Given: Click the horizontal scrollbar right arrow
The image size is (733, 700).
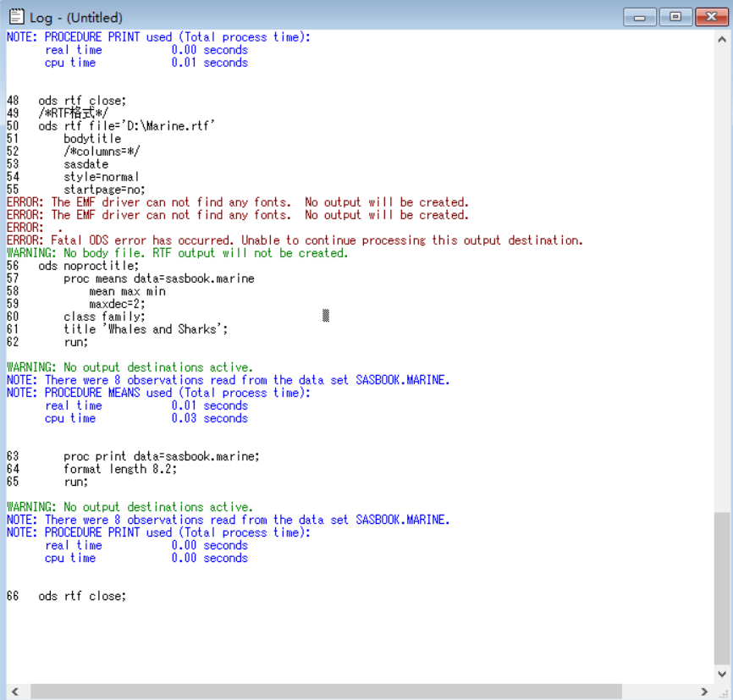Looking at the screenshot, I should pyautogui.click(x=705, y=692).
